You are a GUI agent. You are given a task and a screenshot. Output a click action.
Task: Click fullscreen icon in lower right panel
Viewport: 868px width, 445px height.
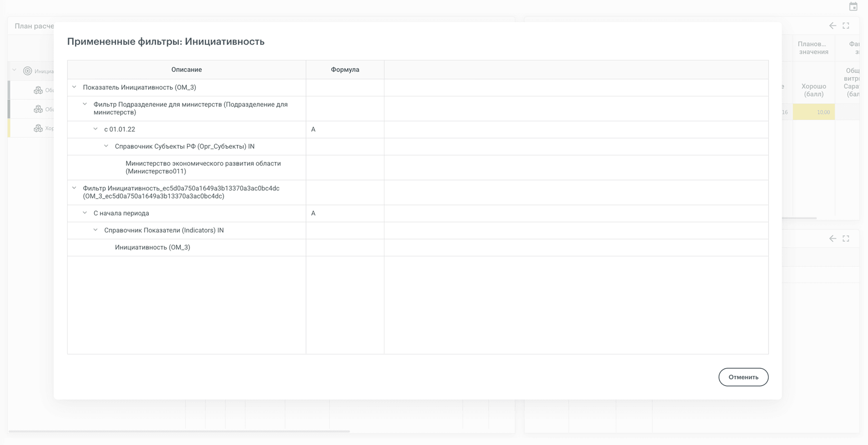click(846, 238)
